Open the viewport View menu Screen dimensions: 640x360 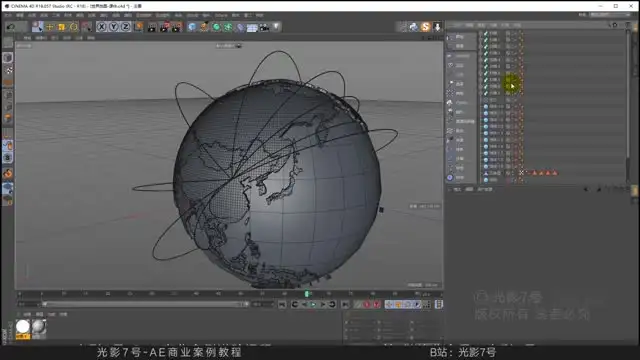[x=27, y=38]
